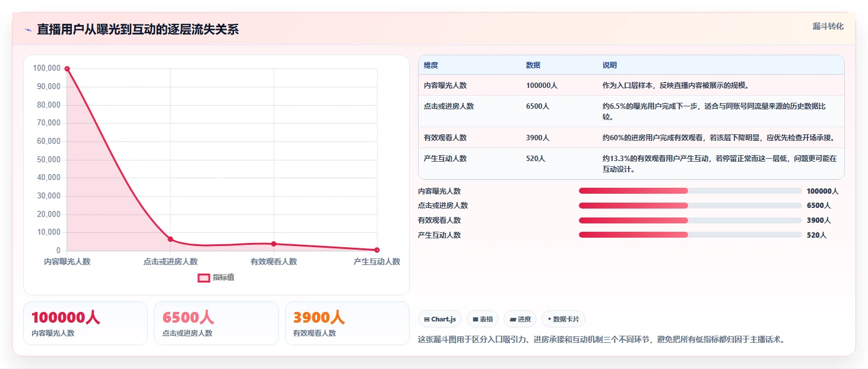The width and height of the screenshot is (868, 369).
Task: Click the description starting 约60%的进房用户
Action: coord(719,138)
